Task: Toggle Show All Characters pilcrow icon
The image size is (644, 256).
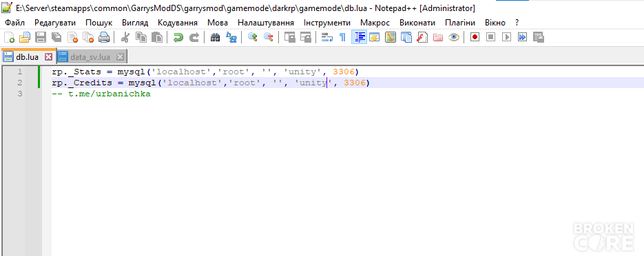Action: pyautogui.click(x=342, y=38)
